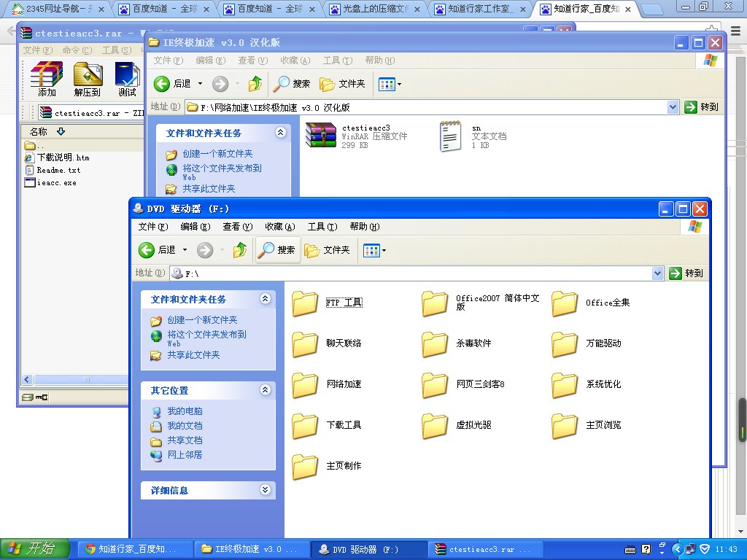Click the Up folder icon in DVD drive window

pos(240,250)
